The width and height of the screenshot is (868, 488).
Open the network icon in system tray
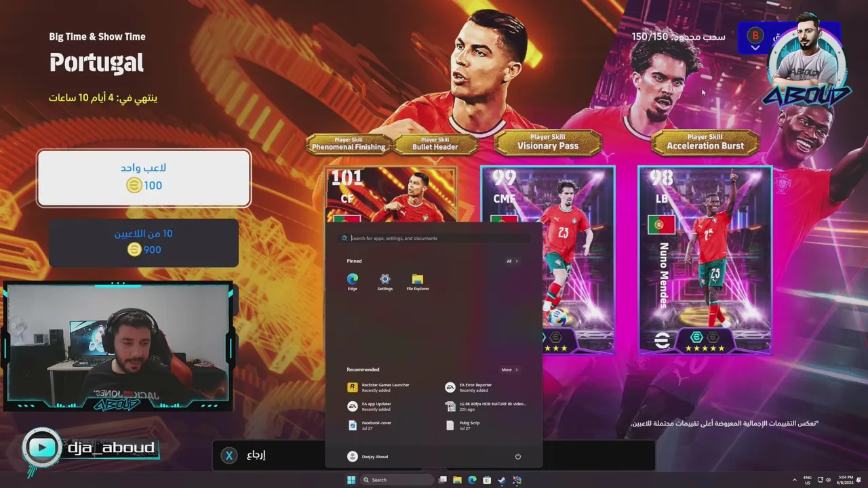820,480
